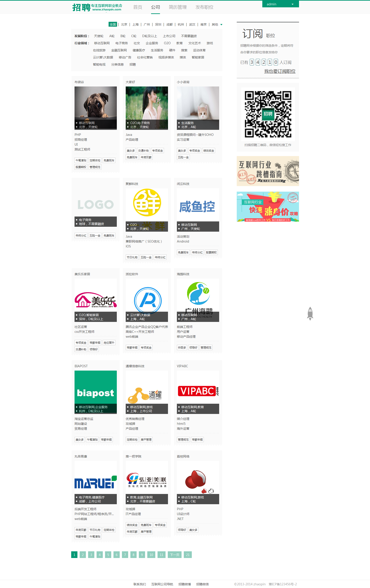
Task: Click 我也要订阅职位 link
Action: coord(280,71)
